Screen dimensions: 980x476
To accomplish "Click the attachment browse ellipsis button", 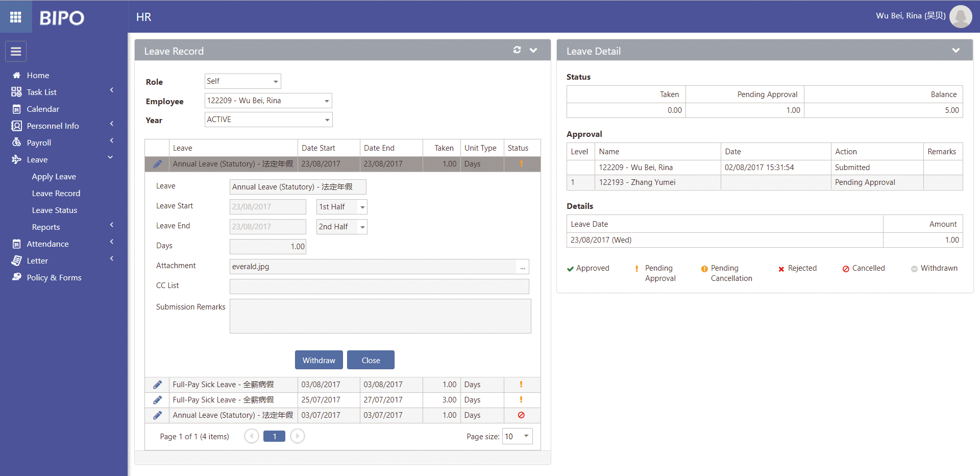I will [x=523, y=267].
